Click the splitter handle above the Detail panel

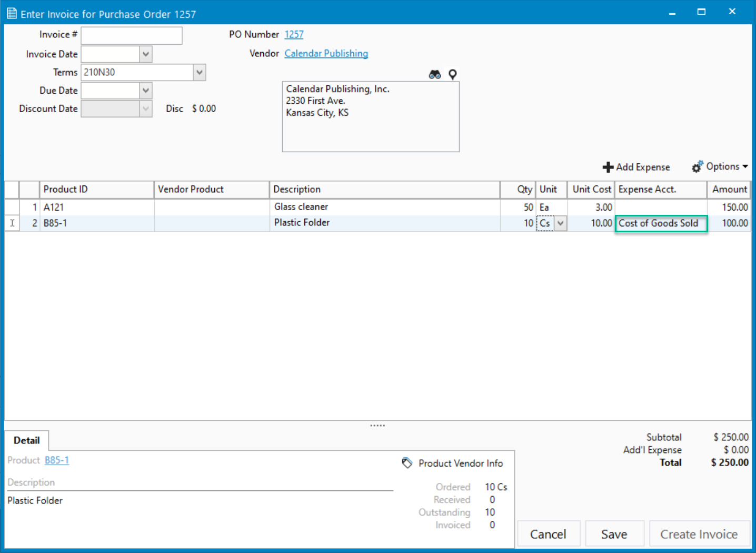click(x=377, y=425)
